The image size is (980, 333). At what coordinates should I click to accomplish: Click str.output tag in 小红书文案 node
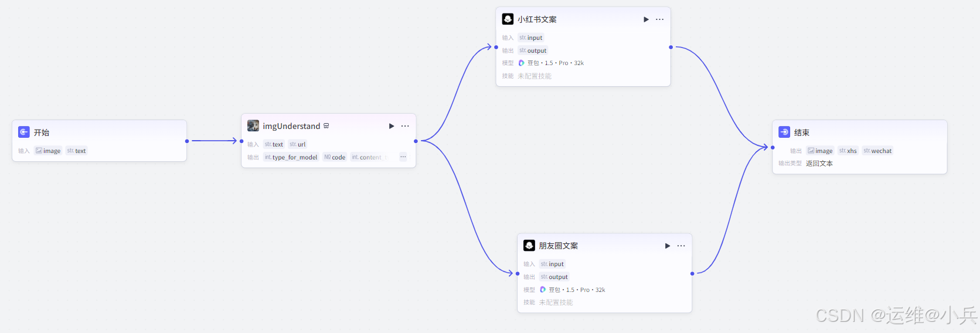click(533, 50)
